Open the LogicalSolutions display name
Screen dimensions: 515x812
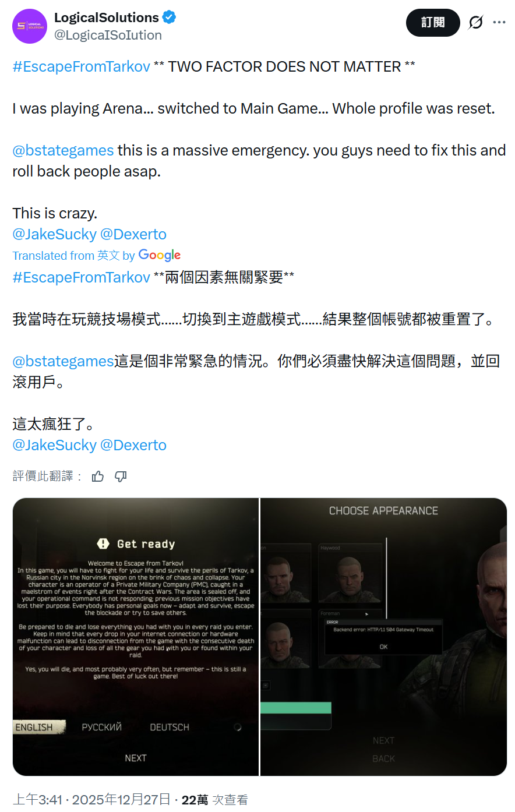(107, 17)
